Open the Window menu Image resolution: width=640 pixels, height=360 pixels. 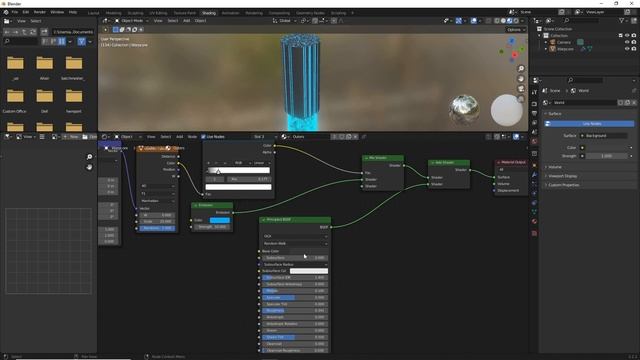coord(57,12)
